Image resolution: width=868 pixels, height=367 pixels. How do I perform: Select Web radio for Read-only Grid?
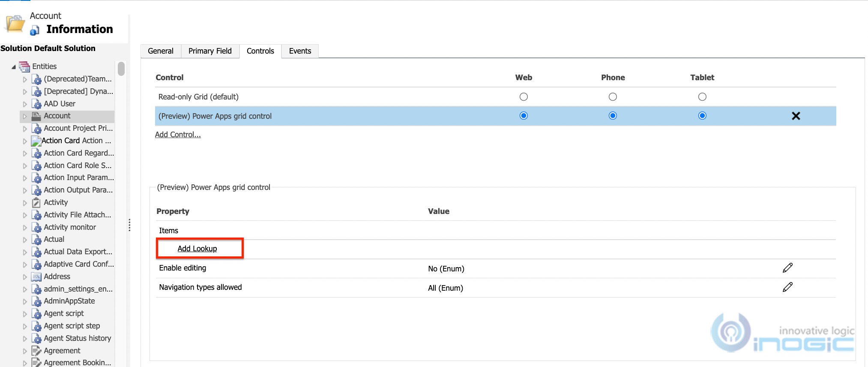(x=524, y=97)
